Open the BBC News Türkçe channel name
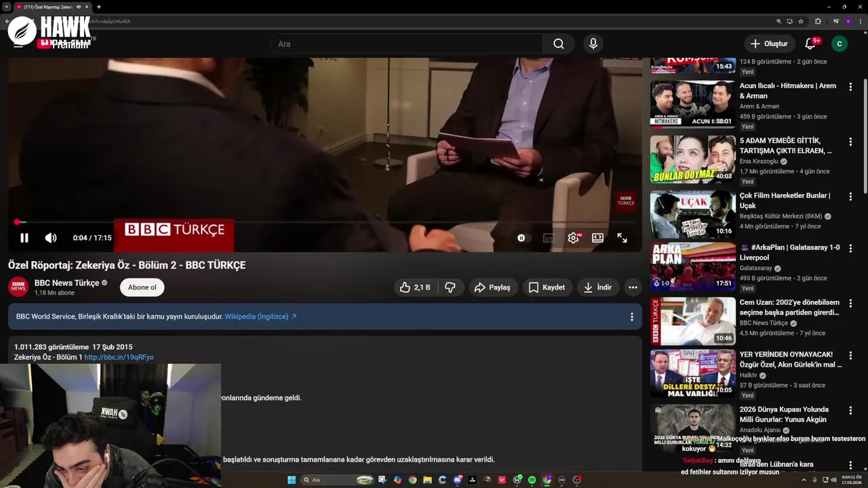 click(x=66, y=283)
